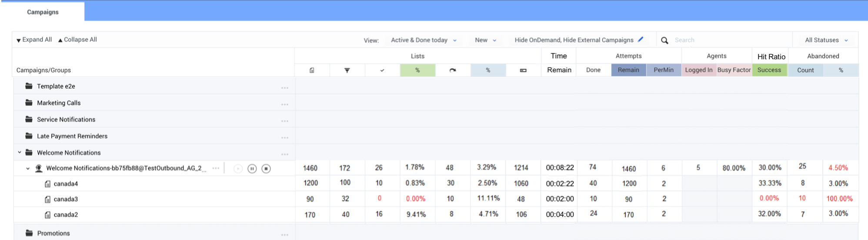The width and height of the screenshot is (868, 240).
Task: Click the filter funnel column header icon
Action: (347, 70)
